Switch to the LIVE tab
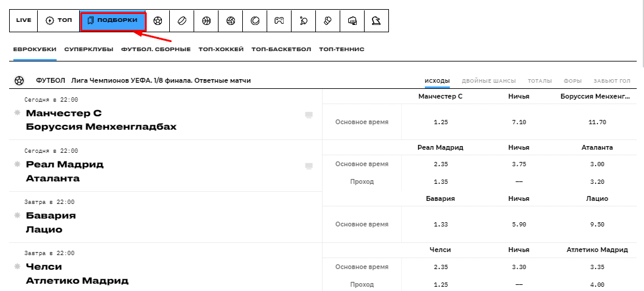This screenshot has height=291, width=644. coord(24,21)
